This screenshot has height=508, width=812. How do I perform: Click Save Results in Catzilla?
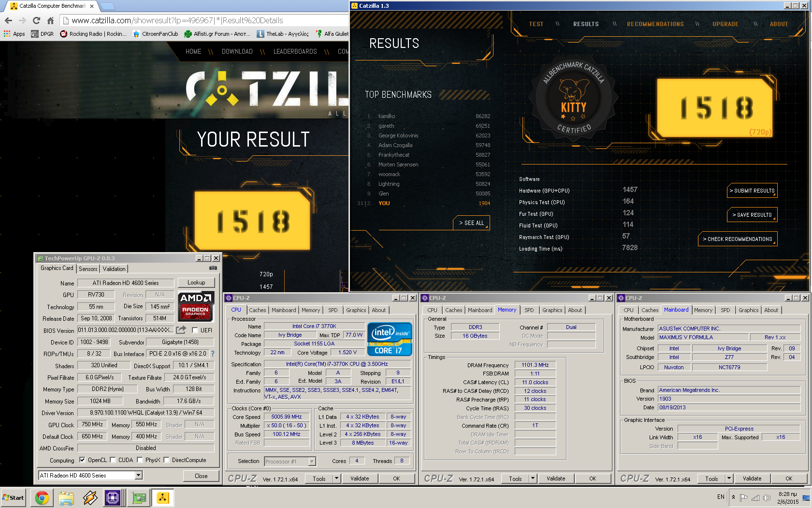752,215
